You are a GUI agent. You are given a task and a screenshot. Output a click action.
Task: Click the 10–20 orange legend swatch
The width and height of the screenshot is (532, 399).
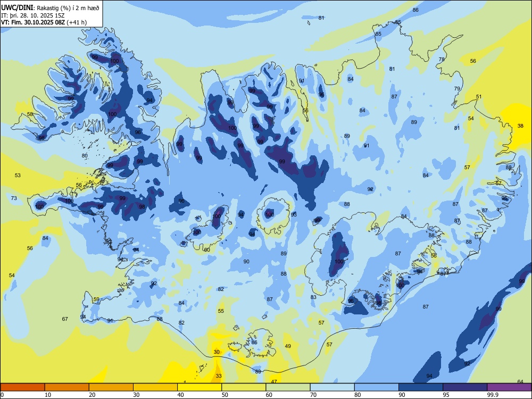(67, 387)
